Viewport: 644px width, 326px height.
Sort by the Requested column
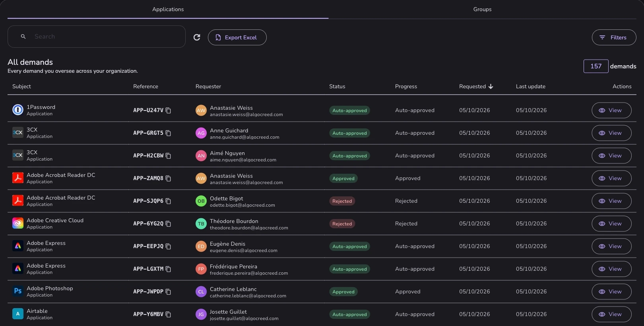click(476, 86)
